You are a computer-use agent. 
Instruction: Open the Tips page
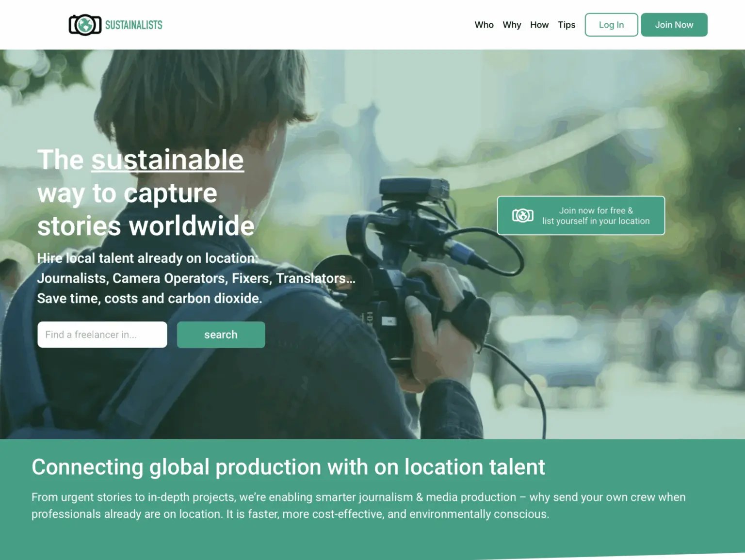(x=566, y=25)
